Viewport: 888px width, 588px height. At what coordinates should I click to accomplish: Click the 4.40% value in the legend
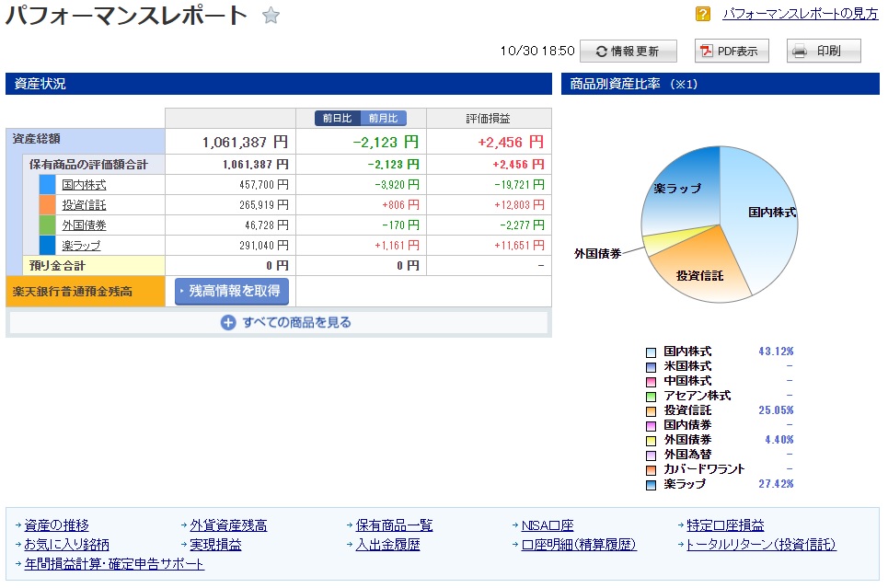(779, 440)
